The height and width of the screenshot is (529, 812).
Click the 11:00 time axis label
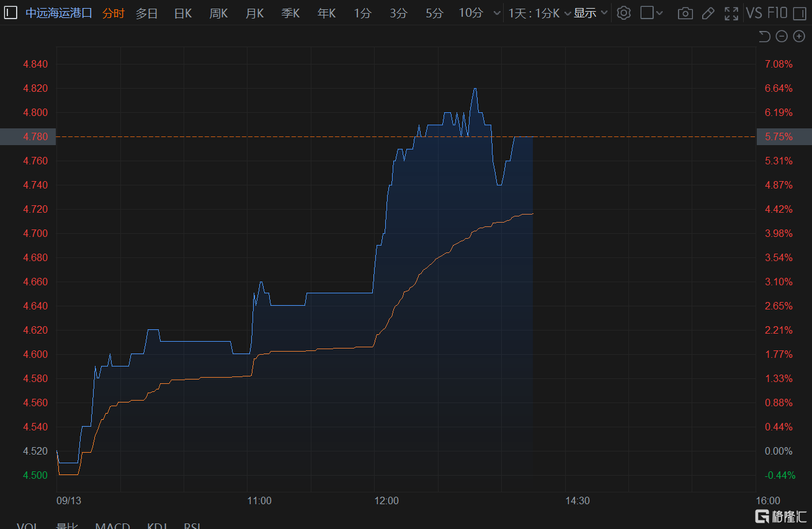coord(259,500)
